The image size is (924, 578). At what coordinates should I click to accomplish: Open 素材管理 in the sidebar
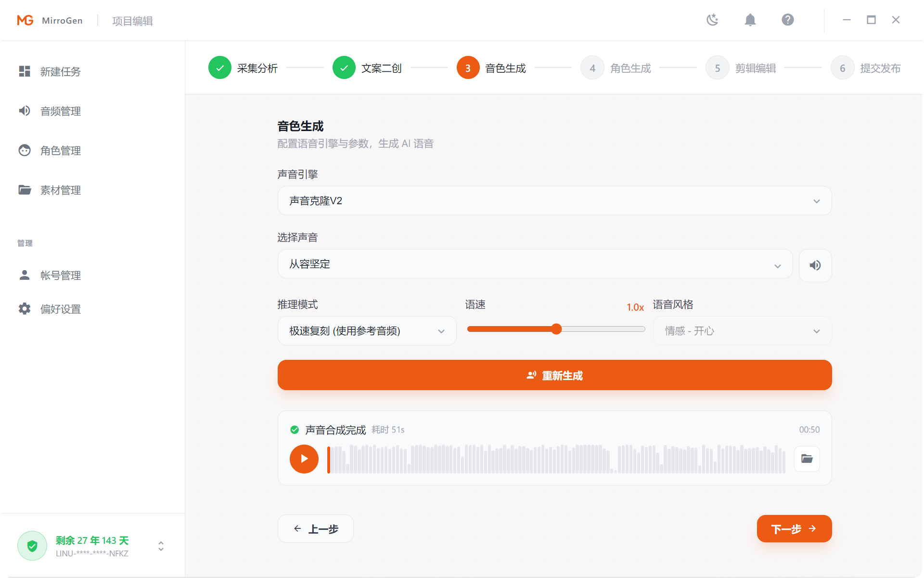[x=60, y=190]
